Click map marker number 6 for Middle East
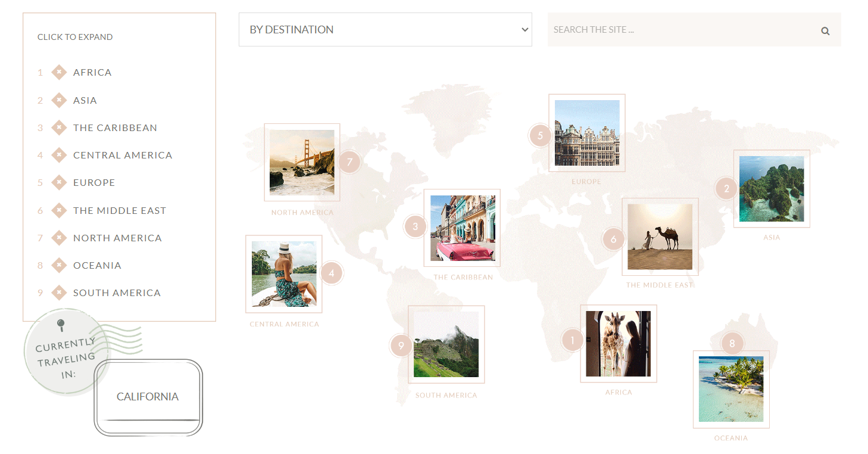Screen dimensions: 868x454 click(x=613, y=240)
